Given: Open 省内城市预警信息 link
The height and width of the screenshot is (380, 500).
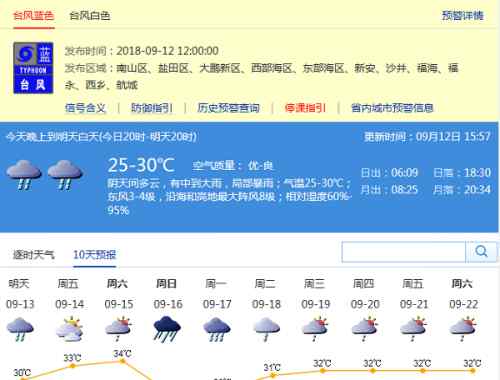Looking at the screenshot, I should (x=392, y=108).
